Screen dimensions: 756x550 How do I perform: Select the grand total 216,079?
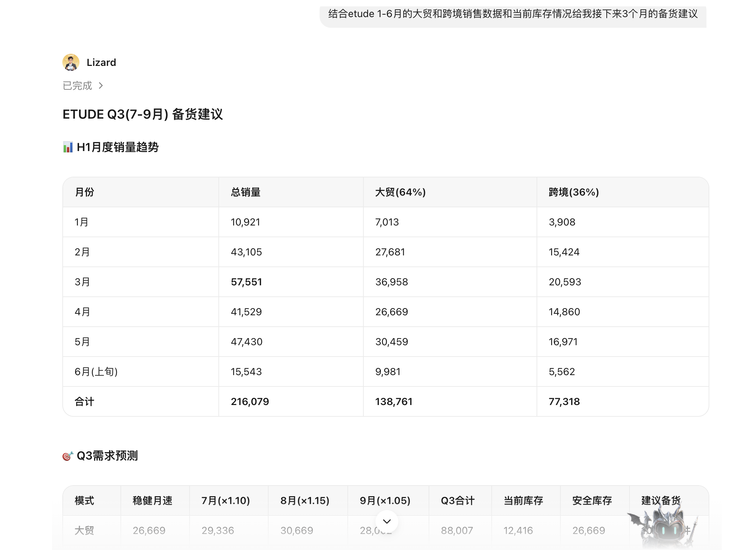[x=250, y=402]
